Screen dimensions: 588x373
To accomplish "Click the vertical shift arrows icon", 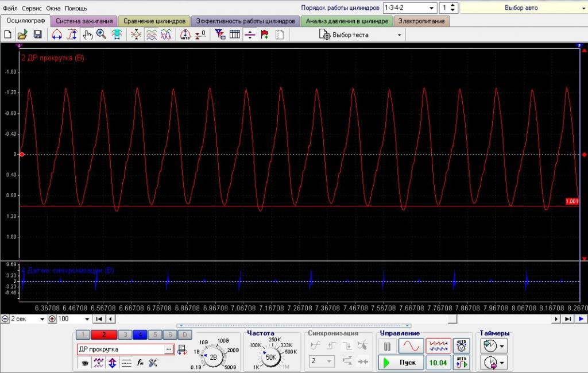I will [113, 363].
